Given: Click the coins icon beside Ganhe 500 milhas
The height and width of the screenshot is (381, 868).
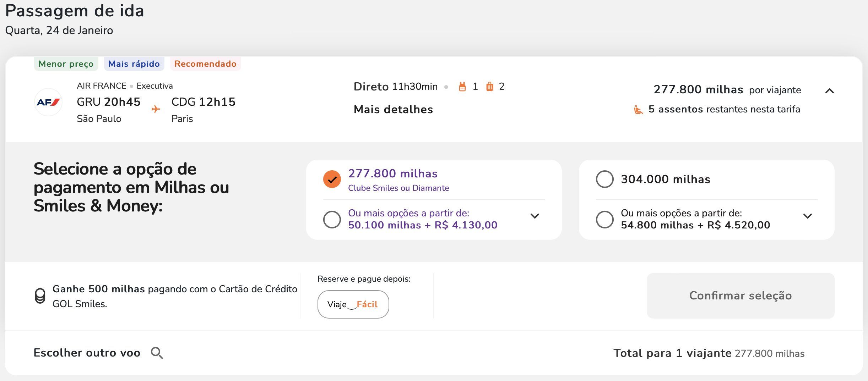Looking at the screenshot, I should (40, 296).
